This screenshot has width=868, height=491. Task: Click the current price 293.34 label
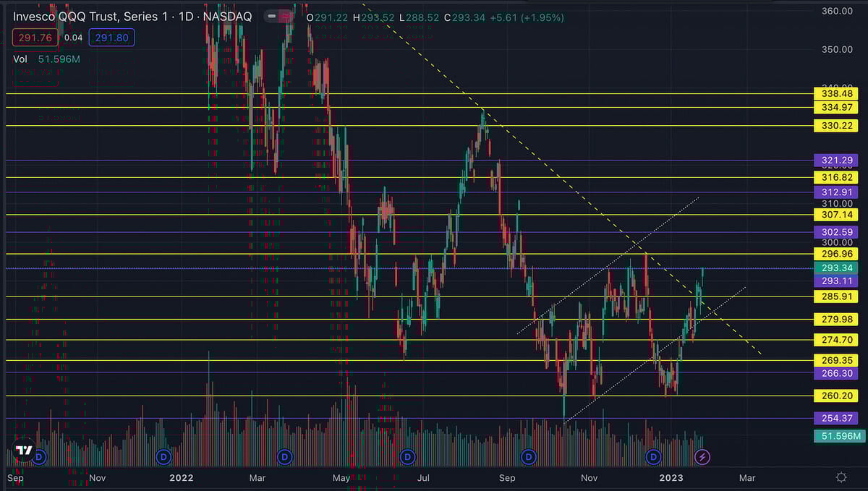tap(838, 268)
